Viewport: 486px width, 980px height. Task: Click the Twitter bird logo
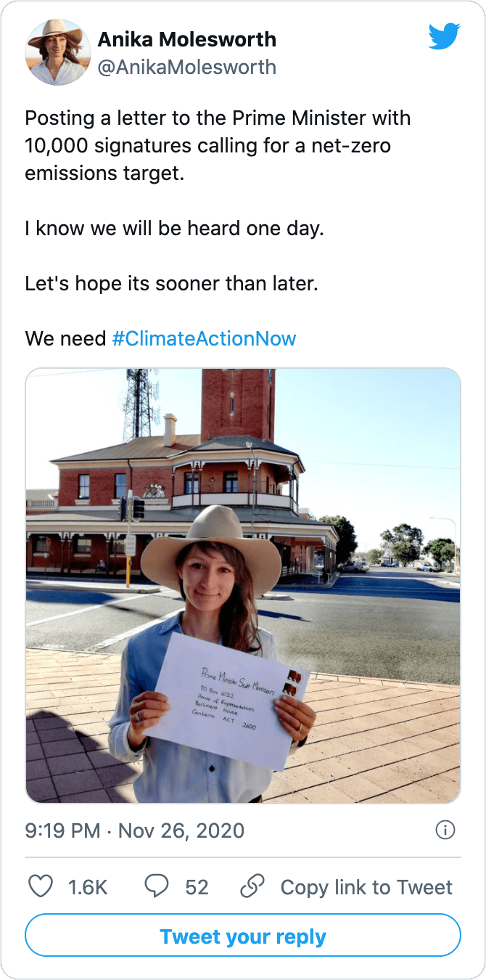pos(444,36)
